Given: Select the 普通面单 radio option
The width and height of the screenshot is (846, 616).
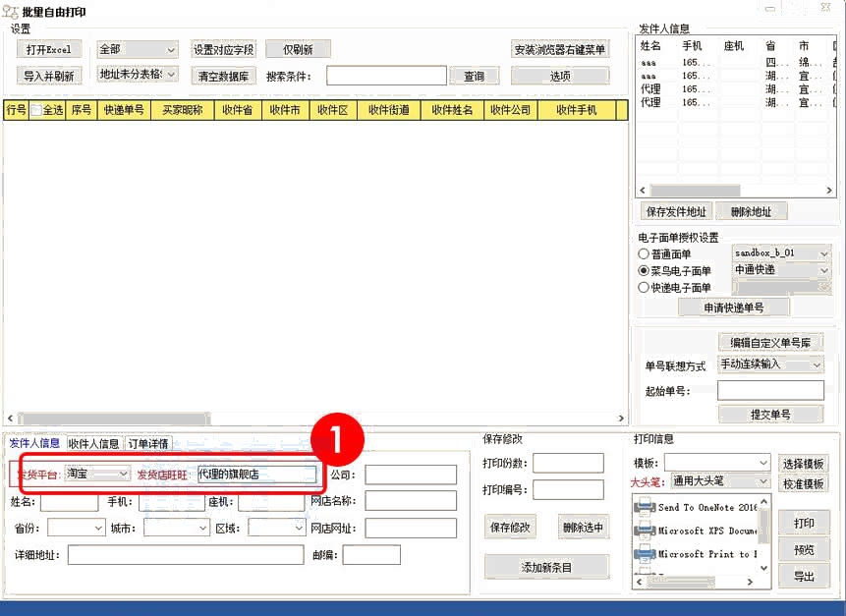Looking at the screenshot, I should click(x=645, y=254).
